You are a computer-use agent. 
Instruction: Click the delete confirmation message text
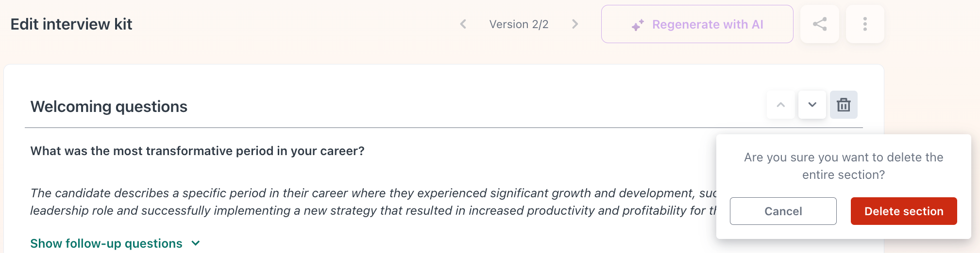[x=844, y=166]
